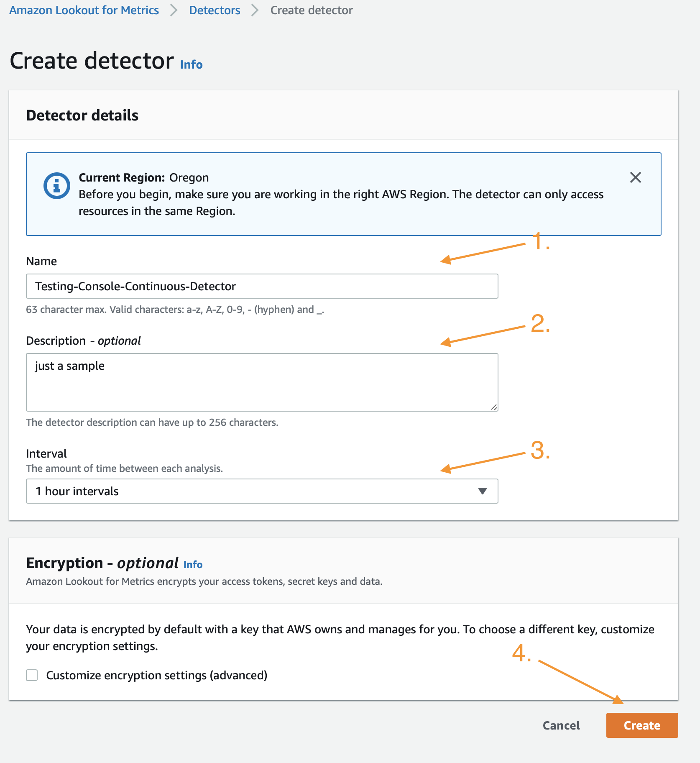The image size is (700, 763).
Task: Cancel detector creation
Action: 561,725
